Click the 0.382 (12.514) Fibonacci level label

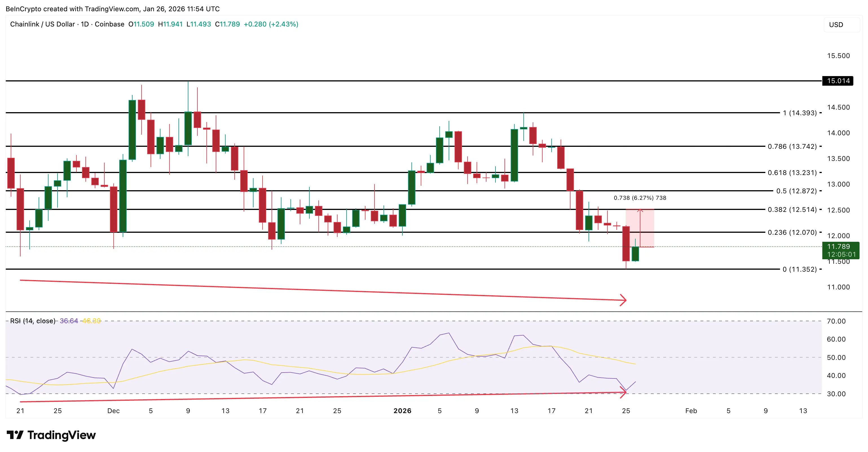(792, 209)
